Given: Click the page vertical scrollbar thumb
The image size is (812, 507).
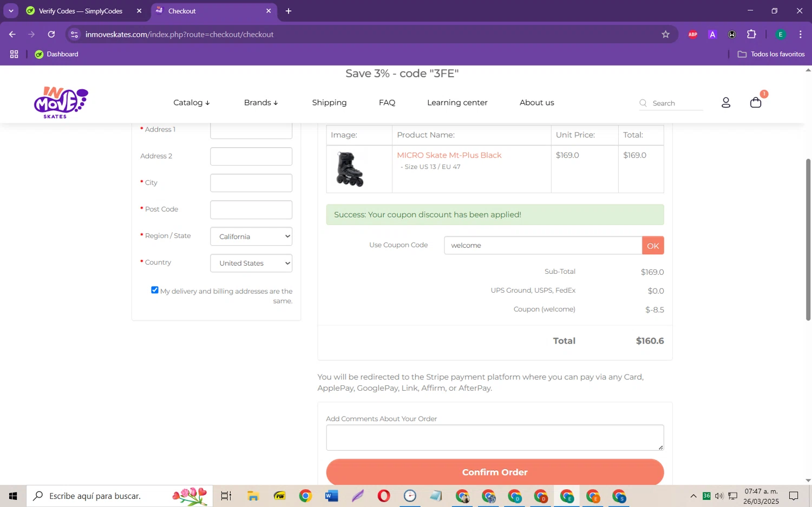Looking at the screenshot, I should click(808, 239).
